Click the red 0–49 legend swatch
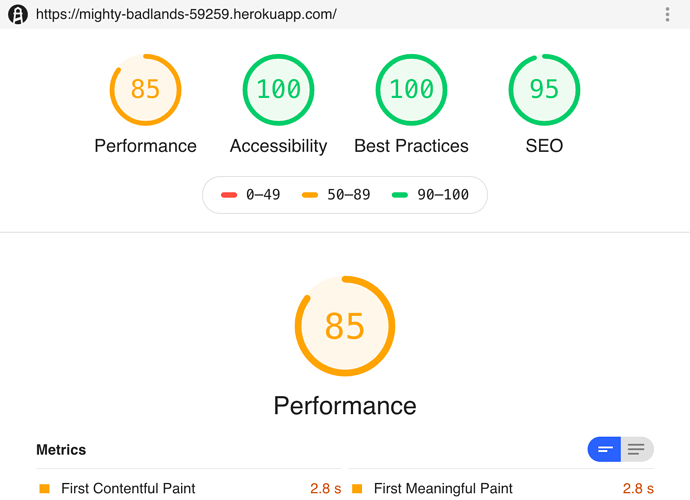This screenshot has width=690, height=500. pos(229,195)
